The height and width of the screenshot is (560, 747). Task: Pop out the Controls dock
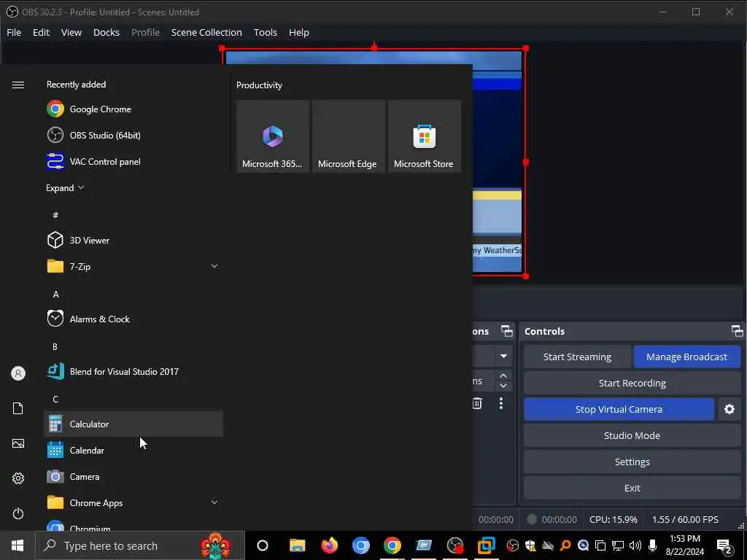(x=737, y=331)
